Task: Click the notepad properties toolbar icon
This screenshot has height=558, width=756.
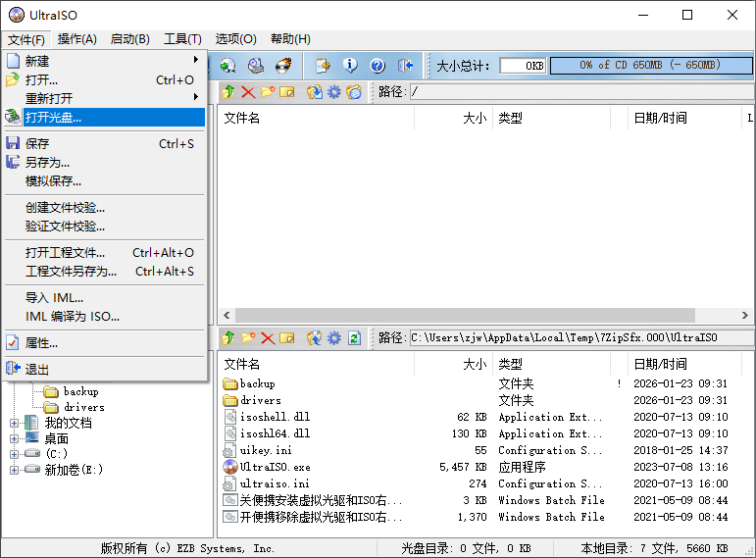Action: [323, 65]
